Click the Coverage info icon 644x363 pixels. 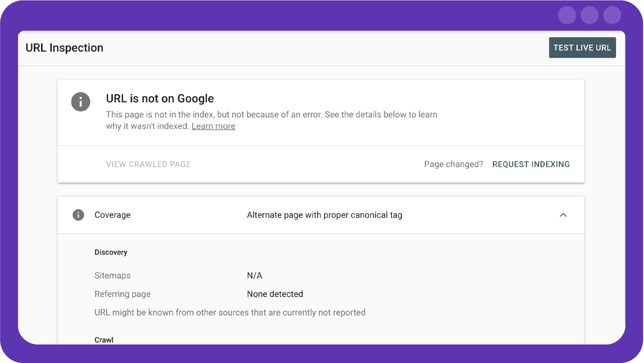[78, 215]
